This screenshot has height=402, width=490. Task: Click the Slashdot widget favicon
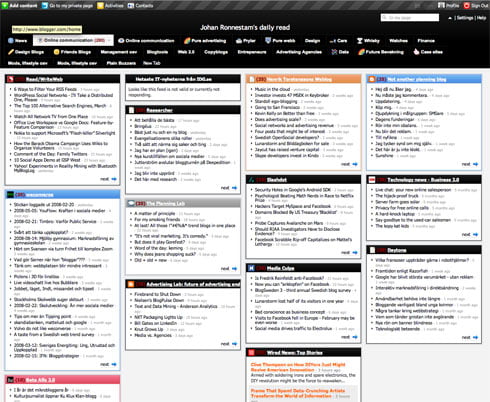tap(251, 180)
